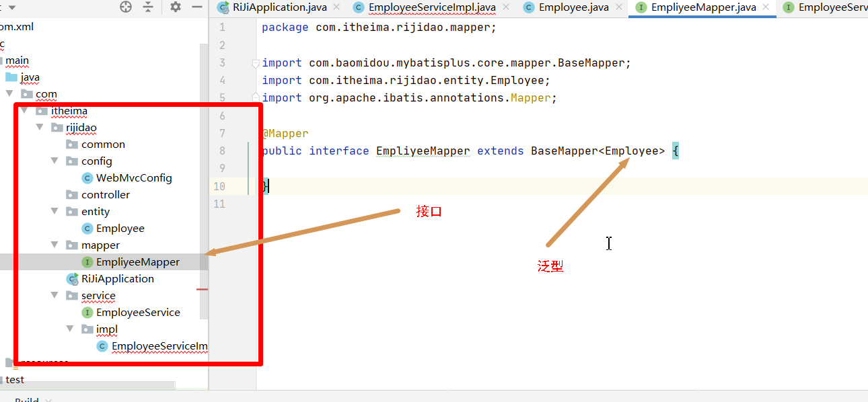Click the Employee class icon in tree

[87, 228]
